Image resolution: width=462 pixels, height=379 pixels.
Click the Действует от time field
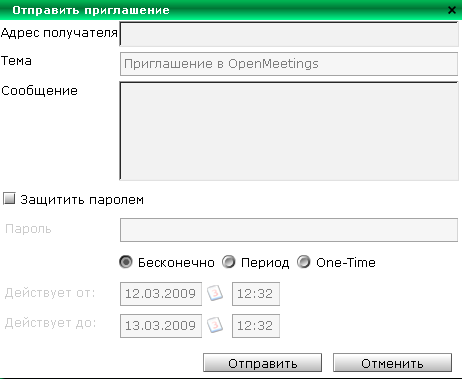(256, 294)
